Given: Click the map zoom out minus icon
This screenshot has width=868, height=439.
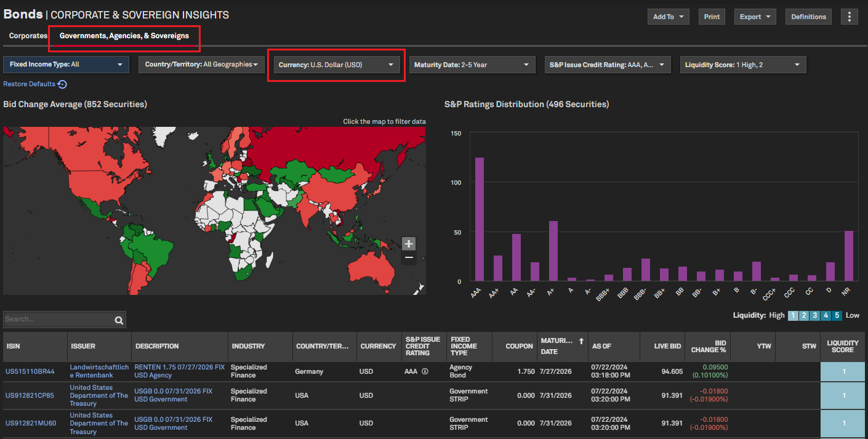Looking at the screenshot, I should 409,257.
